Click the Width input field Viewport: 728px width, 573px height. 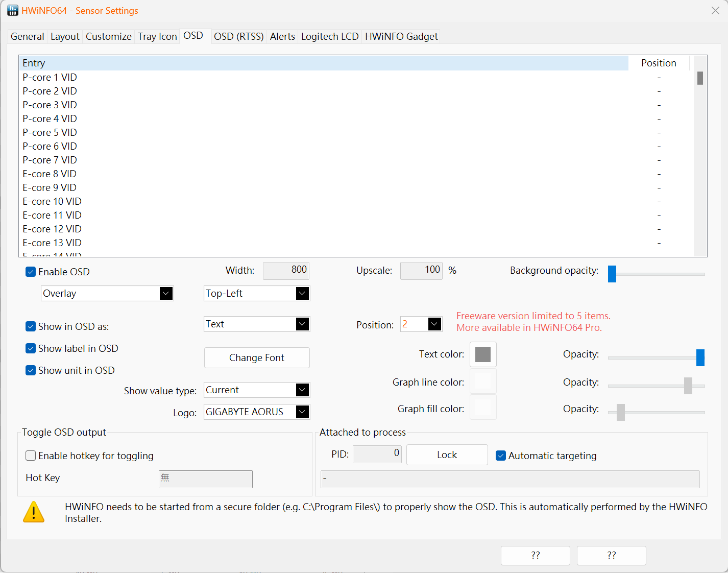coord(286,270)
